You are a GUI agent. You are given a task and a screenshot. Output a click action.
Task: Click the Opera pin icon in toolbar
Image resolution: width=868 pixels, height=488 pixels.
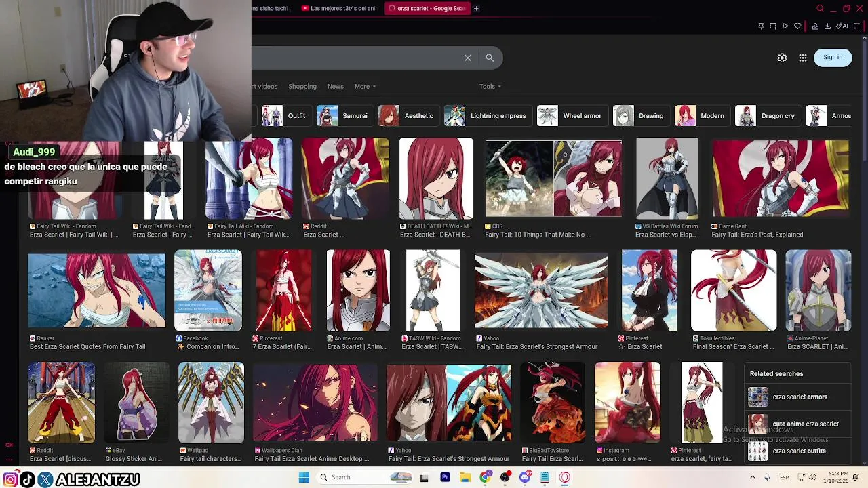pyautogui.click(x=761, y=26)
